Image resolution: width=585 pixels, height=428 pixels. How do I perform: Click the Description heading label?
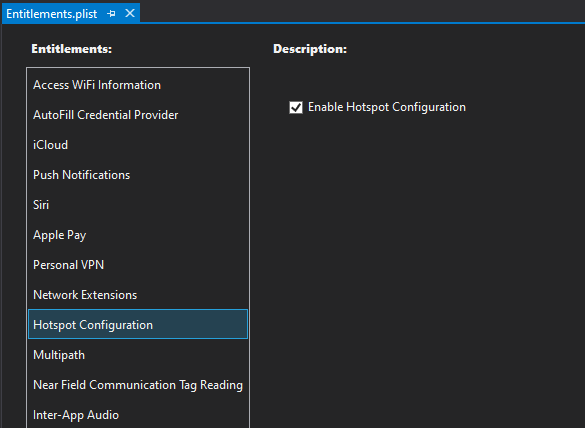pyautogui.click(x=310, y=49)
